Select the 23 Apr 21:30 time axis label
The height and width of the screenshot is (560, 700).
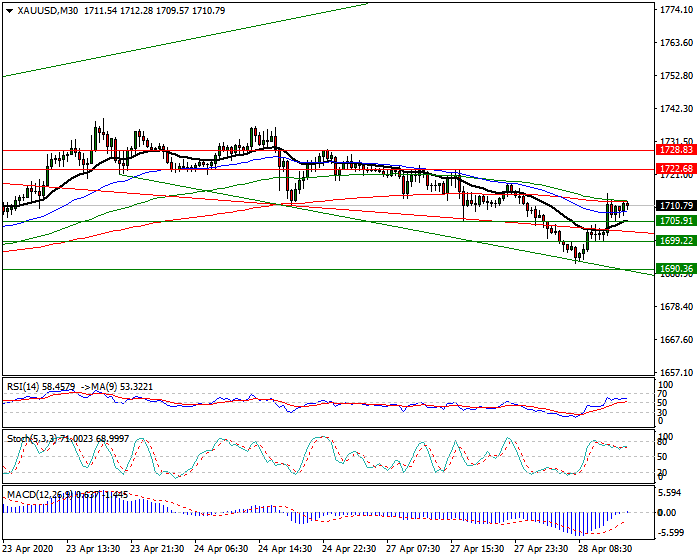[x=157, y=549]
